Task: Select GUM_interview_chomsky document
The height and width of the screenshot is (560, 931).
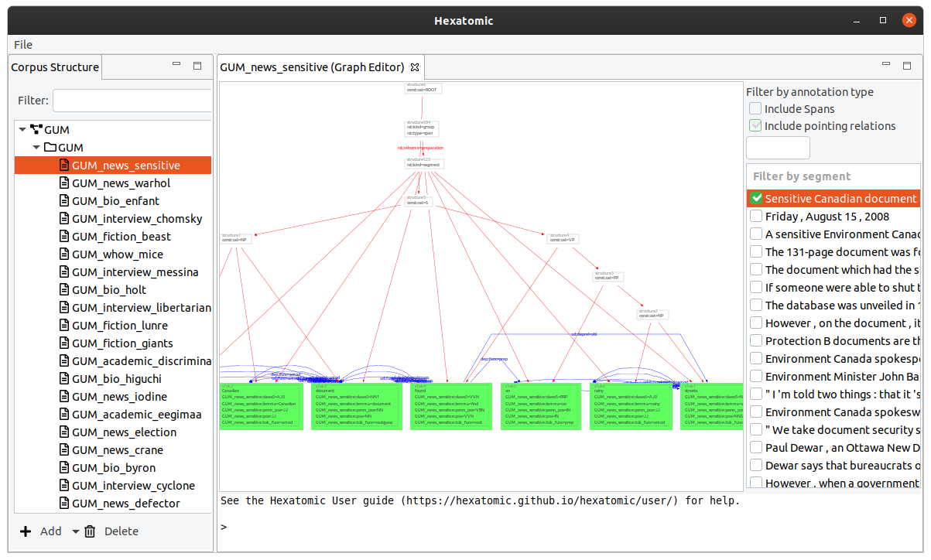Action: pos(137,219)
